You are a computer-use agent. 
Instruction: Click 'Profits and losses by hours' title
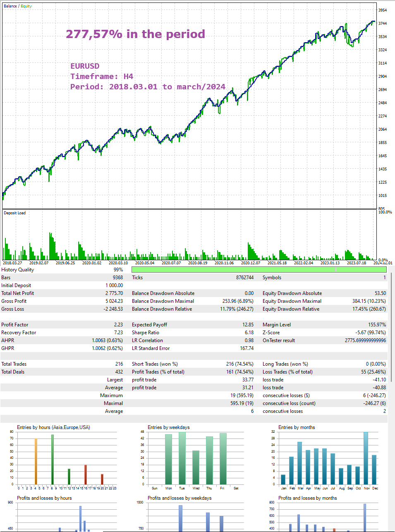click(44, 498)
